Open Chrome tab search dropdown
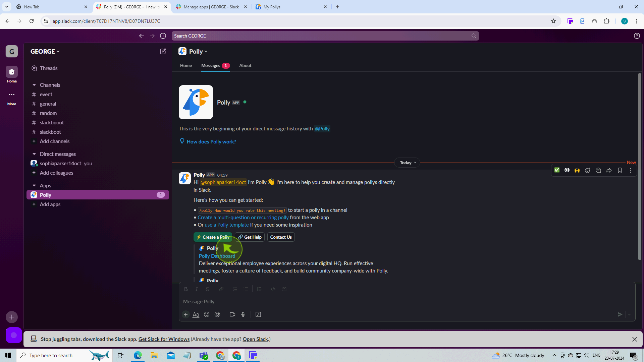Image resolution: width=644 pixels, height=362 pixels. (6, 7)
